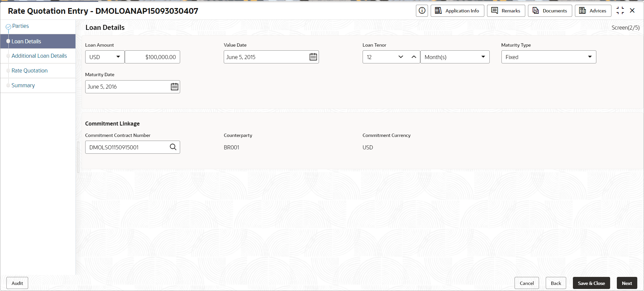Screen dimensions: 644x291
Task: Open the Month(s) tenor unit dropdown
Action: tap(455, 57)
